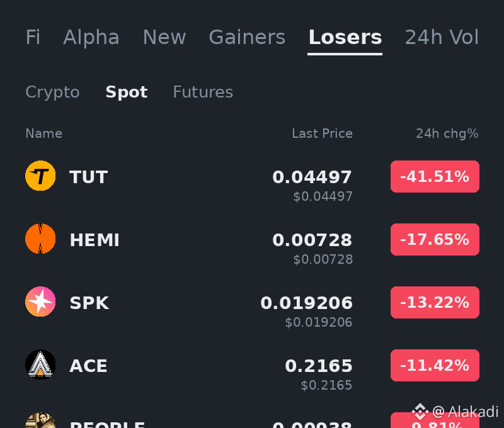Sort by the 24h chg% header
This screenshot has width=504, height=428.
[x=447, y=133]
